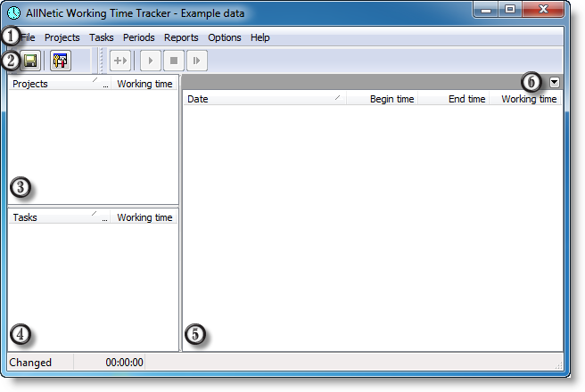
Task: Open the options tools toolbar icon
Action: click(x=60, y=61)
